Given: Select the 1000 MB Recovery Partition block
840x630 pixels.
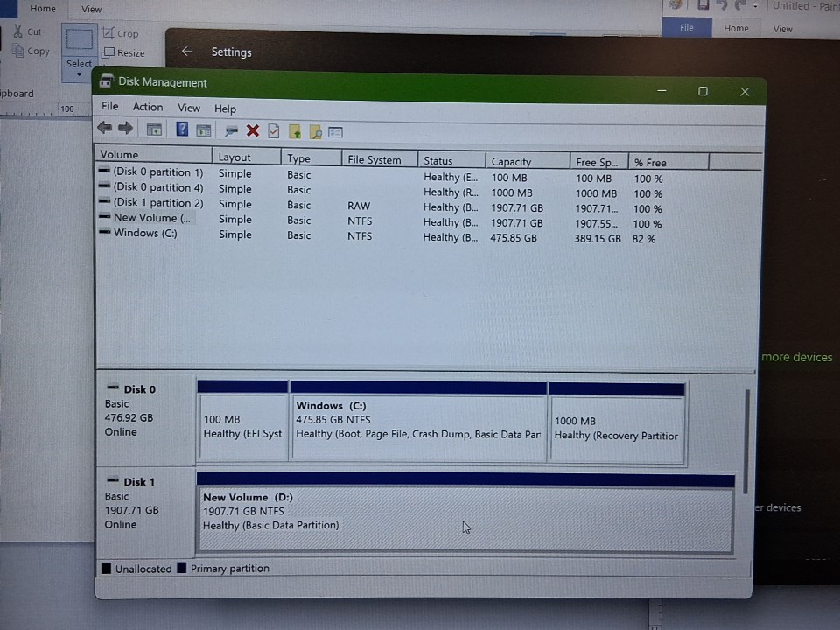Looking at the screenshot, I should point(616,428).
